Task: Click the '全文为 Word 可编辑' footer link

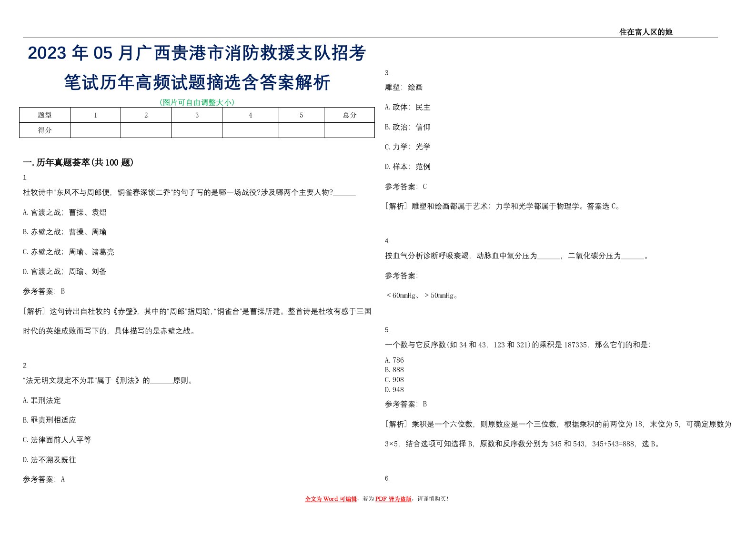Action: tap(331, 499)
